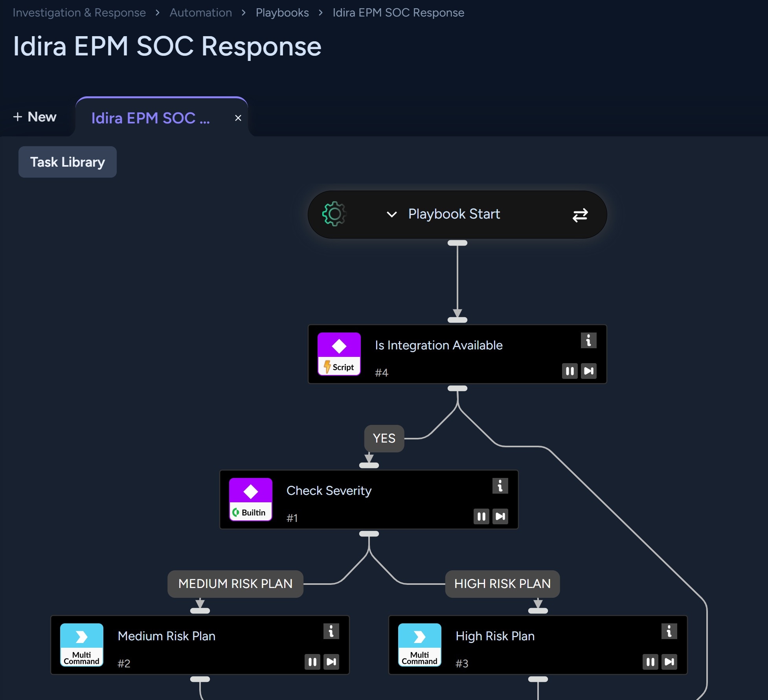Image resolution: width=768 pixels, height=700 pixels.
Task: Pause the Is Integration Available task
Action: 570,371
